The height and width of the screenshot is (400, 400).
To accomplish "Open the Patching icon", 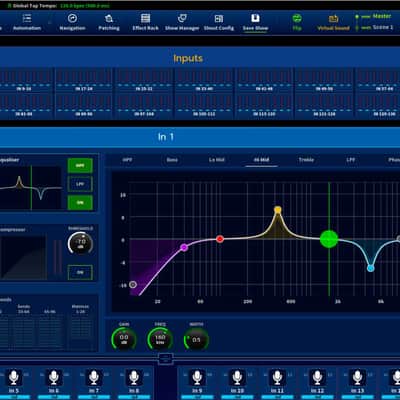I will pos(109,18).
